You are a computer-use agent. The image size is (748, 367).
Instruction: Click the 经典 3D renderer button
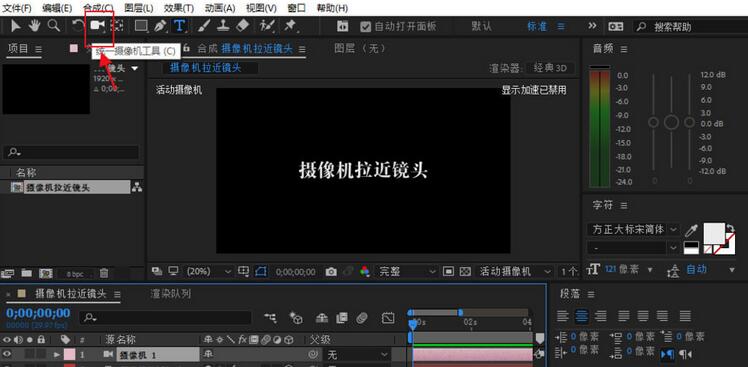551,68
